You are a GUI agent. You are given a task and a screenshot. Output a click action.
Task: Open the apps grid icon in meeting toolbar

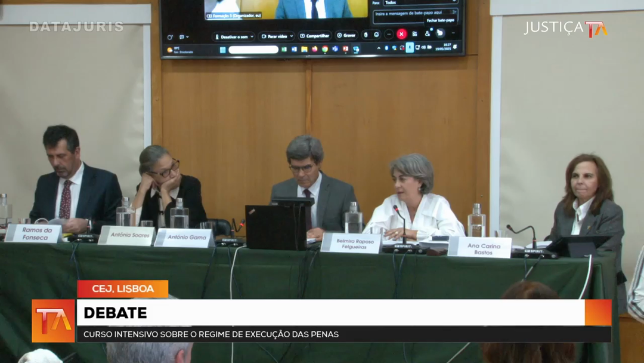[x=414, y=34]
